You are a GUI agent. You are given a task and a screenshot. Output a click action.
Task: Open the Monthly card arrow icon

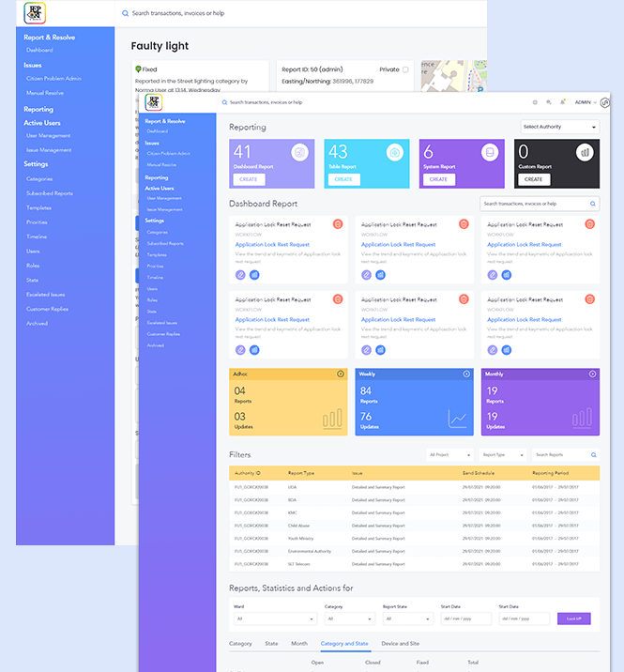(x=592, y=374)
